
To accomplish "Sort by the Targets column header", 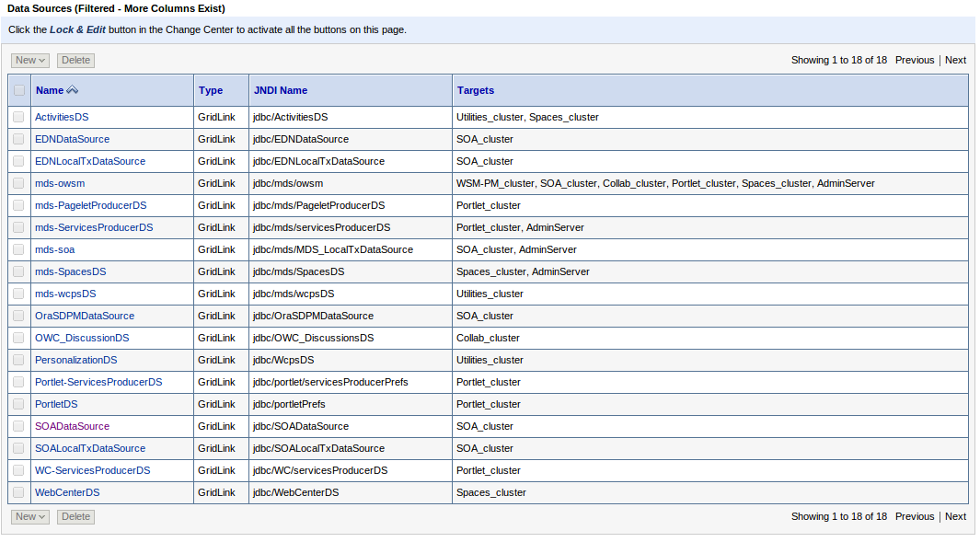I will (476, 90).
